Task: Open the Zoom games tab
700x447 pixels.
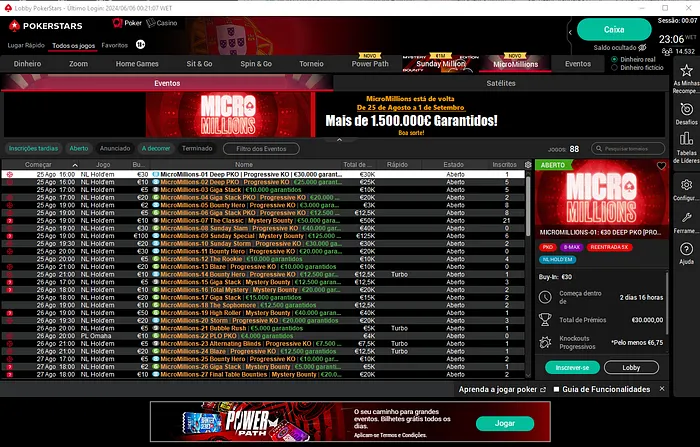Action: pos(78,64)
